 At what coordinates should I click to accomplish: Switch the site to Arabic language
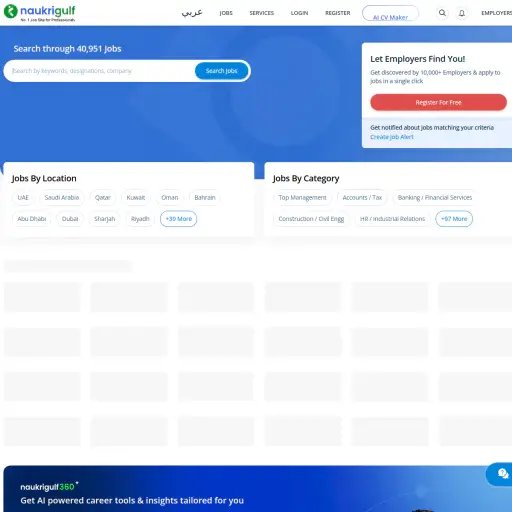click(192, 13)
